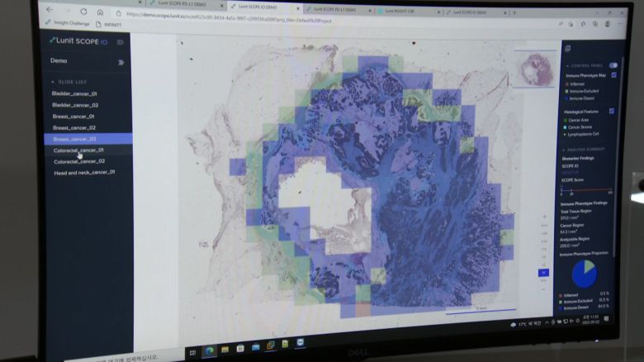Uncheck the Immune Phenotype Map checkbox
The width and height of the screenshot is (644, 362).
coord(613,75)
